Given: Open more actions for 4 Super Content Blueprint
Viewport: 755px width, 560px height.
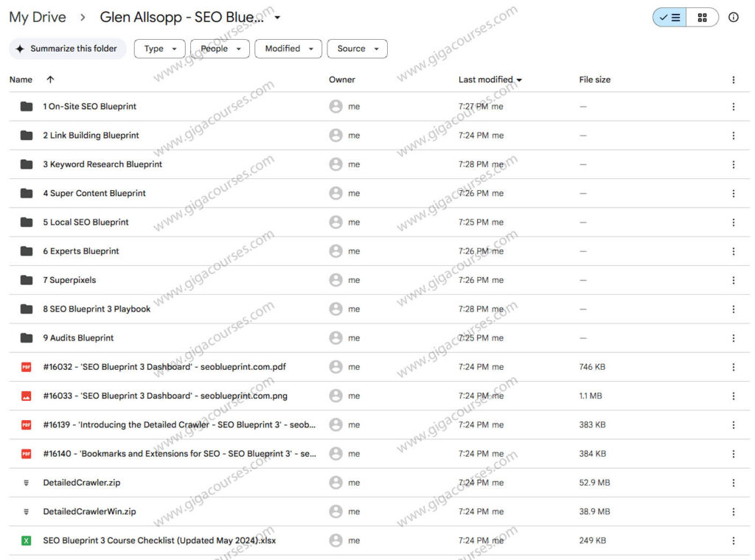Looking at the screenshot, I should (733, 193).
